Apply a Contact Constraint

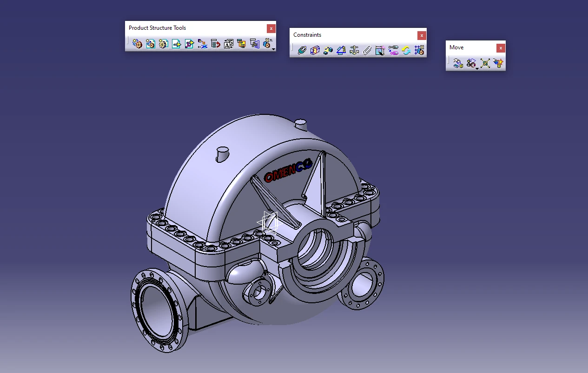click(315, 50)
